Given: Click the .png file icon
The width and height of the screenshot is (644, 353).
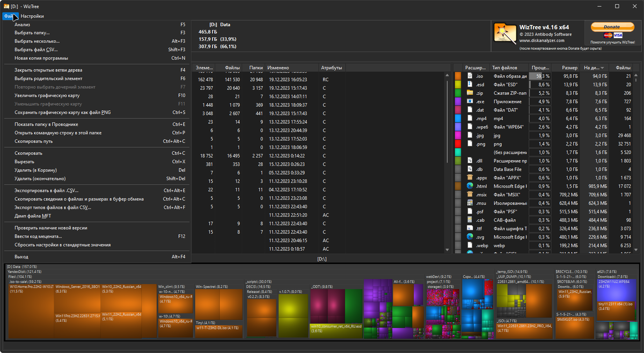Looking at the screenshot, I should (x=470, y=144).
